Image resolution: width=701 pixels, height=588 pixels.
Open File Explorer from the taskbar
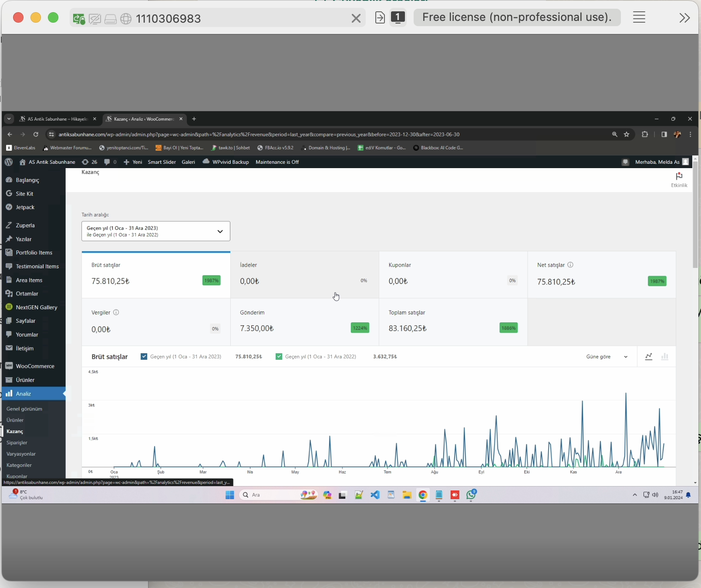tap(407, 495)
